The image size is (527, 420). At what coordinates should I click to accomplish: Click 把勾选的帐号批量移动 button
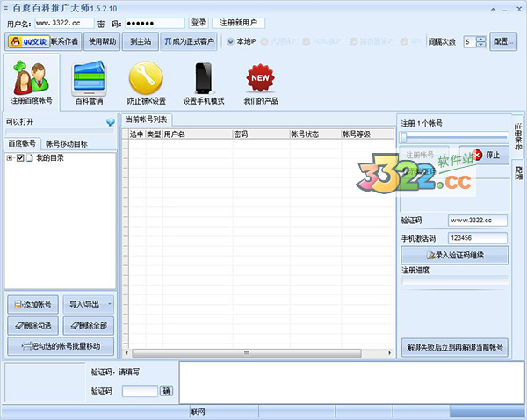pos(61,346)
